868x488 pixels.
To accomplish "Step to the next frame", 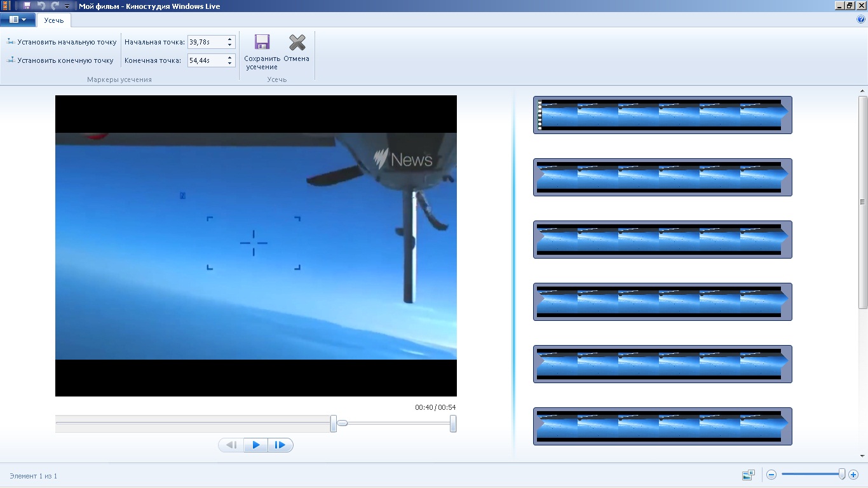I will (280, 445).
